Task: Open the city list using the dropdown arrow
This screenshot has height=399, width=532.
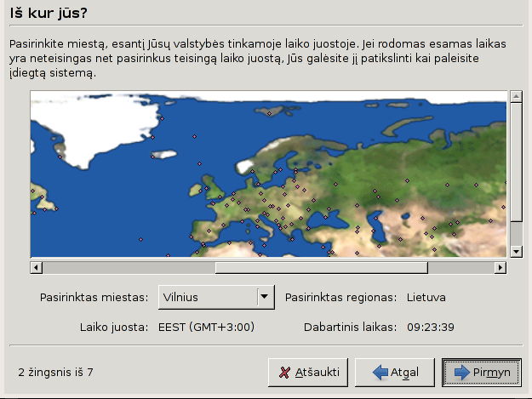Action: (x=265, y=298)
